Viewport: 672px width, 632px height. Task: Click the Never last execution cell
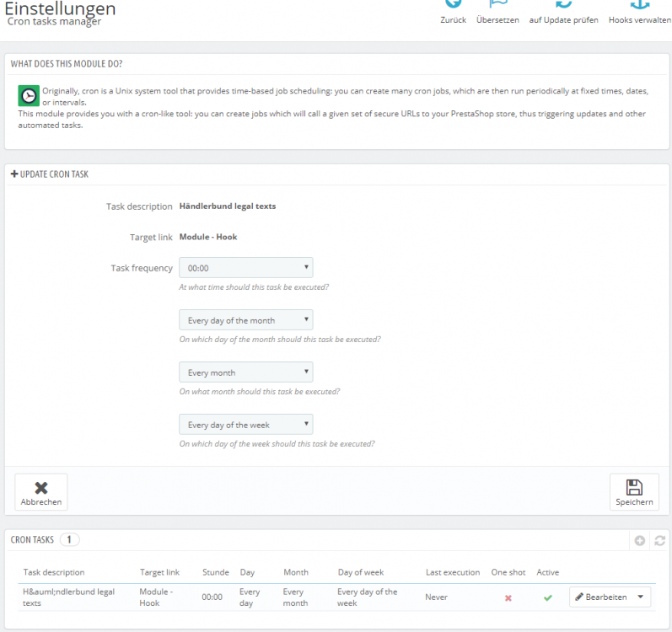click(436, 597)
